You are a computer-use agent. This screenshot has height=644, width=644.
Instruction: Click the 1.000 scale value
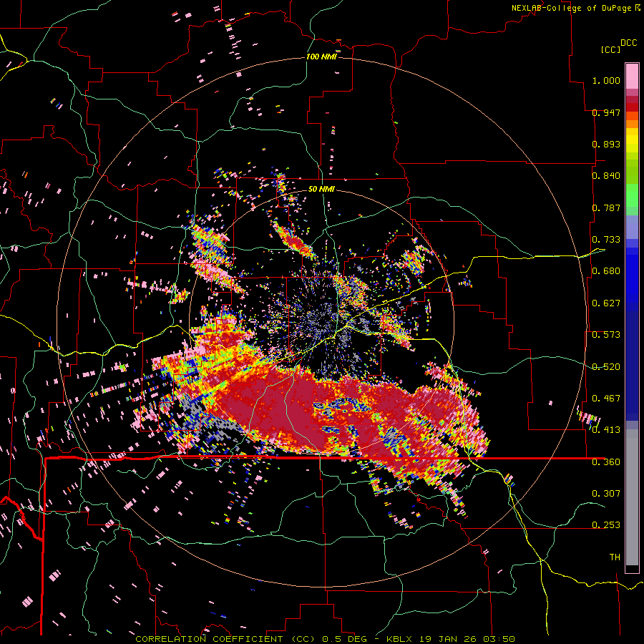tap(606, 80)
